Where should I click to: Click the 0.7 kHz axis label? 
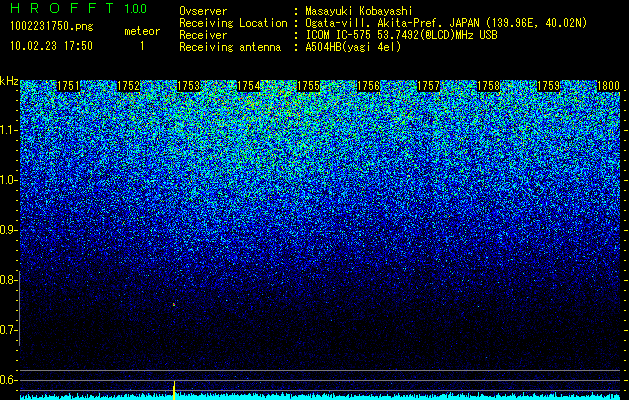tap(8, 330)
